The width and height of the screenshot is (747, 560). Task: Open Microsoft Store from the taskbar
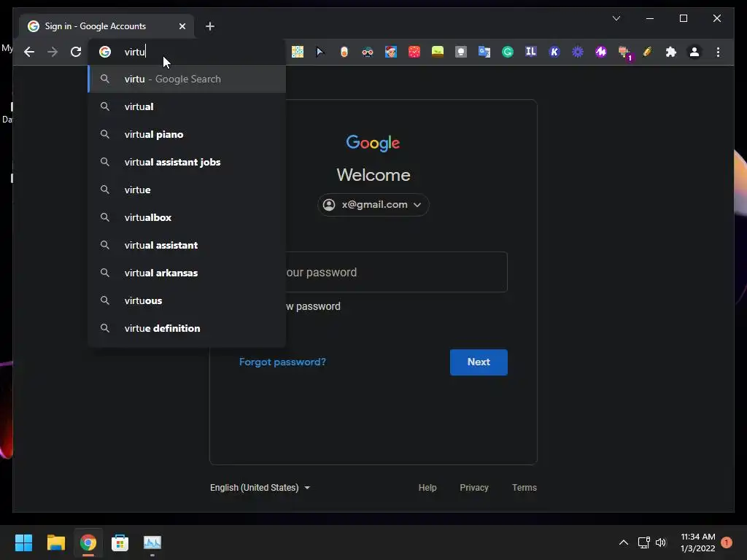[x=120, y=542]
